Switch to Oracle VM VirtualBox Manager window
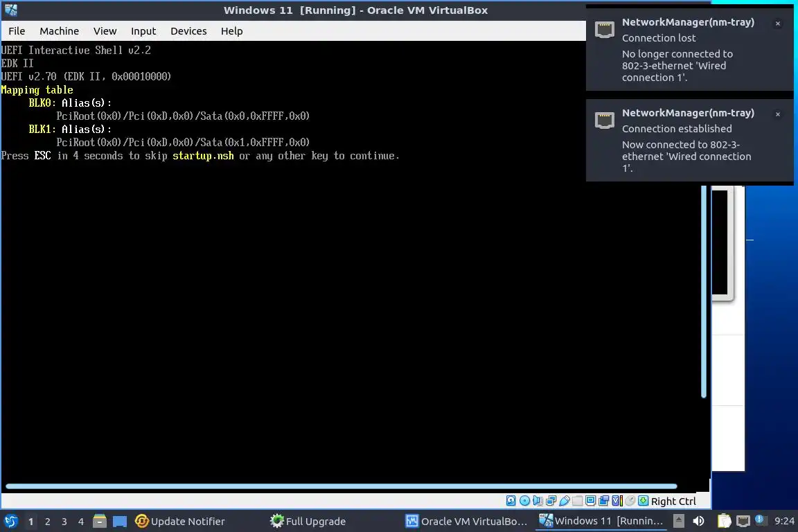The width and height of the screenshot is (798, 532). click(x=466, y=522)
